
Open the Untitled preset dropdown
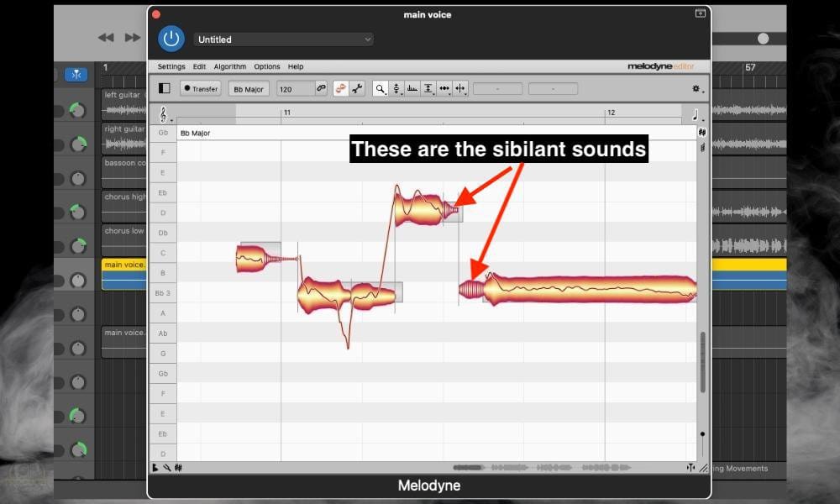283,39
